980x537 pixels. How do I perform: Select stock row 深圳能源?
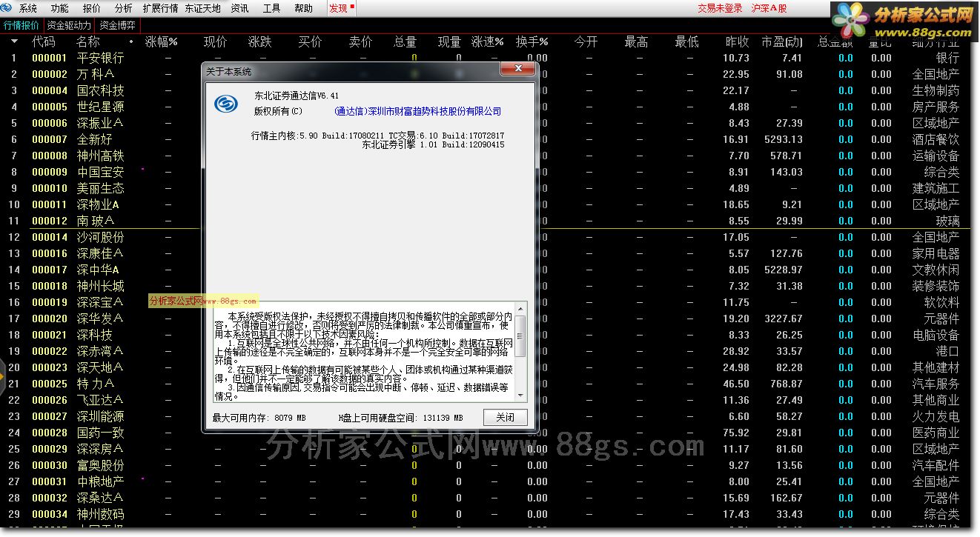(101, 416)
